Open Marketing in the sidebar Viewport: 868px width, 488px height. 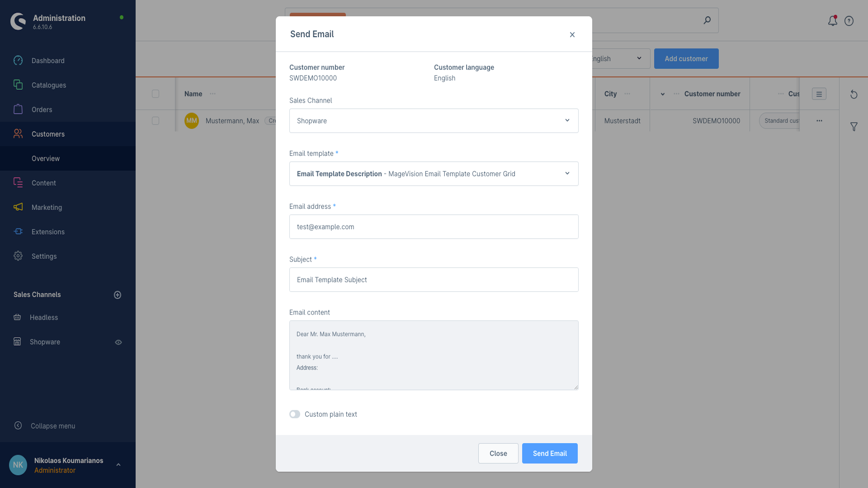(x=47, y=207)
